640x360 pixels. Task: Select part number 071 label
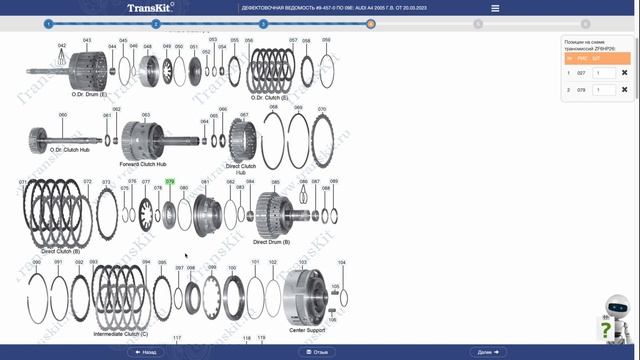click(23, 182)
